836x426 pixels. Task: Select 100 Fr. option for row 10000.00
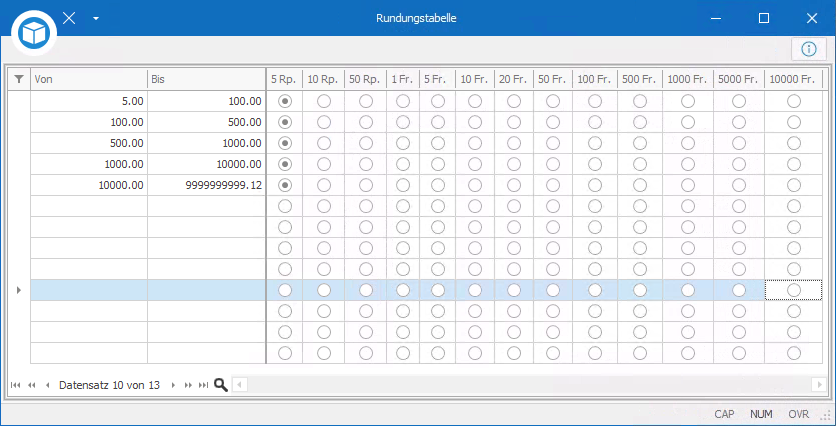595,185
